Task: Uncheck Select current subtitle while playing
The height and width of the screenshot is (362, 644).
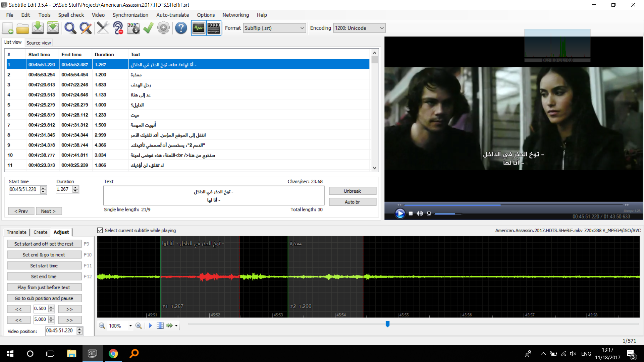Action: point(100,230)
